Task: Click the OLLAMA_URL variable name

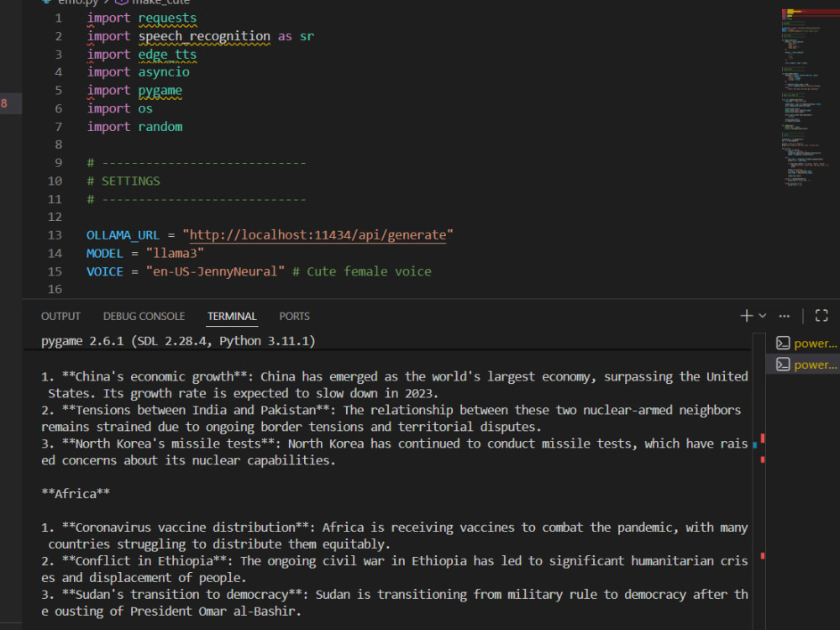Action: pyautogui.click(x=123, y=235)
